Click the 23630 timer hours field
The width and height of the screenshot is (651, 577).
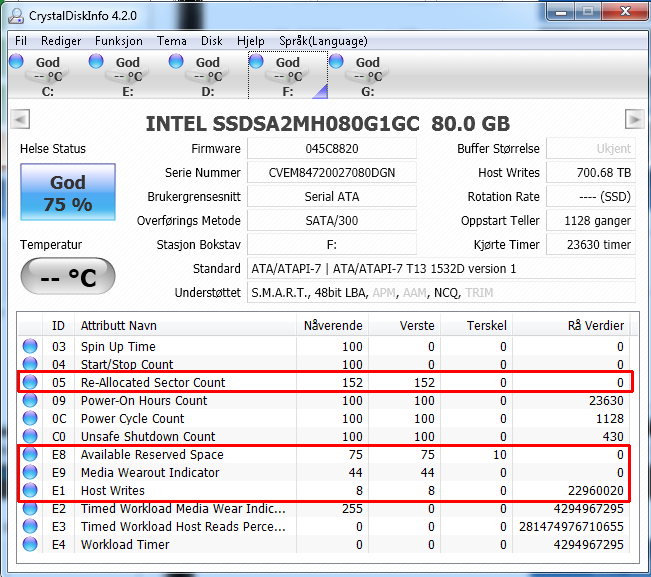tap(591, 244)
